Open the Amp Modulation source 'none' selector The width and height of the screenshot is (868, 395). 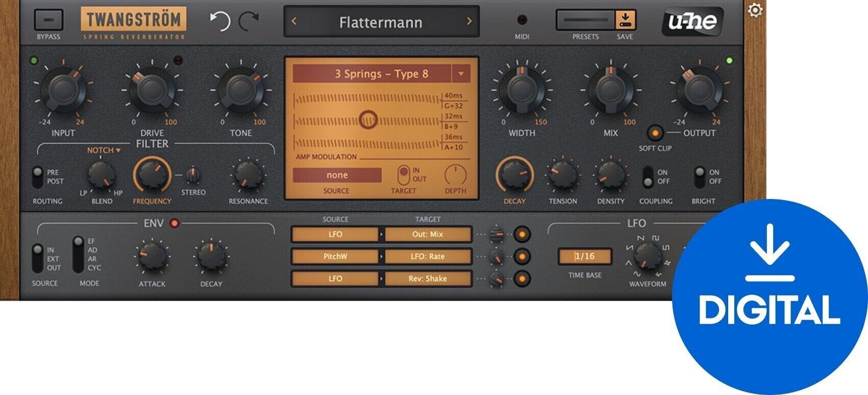(337, 175)
